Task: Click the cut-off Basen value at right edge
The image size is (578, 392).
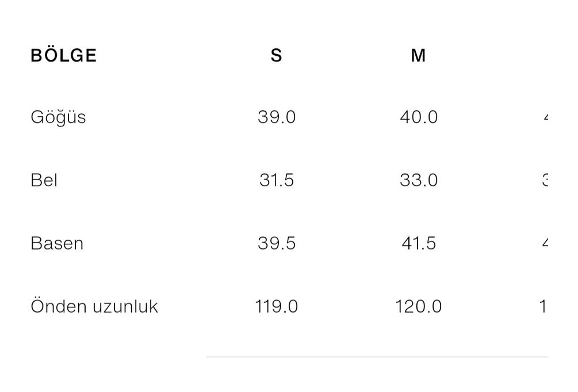Action: (545, 243)
